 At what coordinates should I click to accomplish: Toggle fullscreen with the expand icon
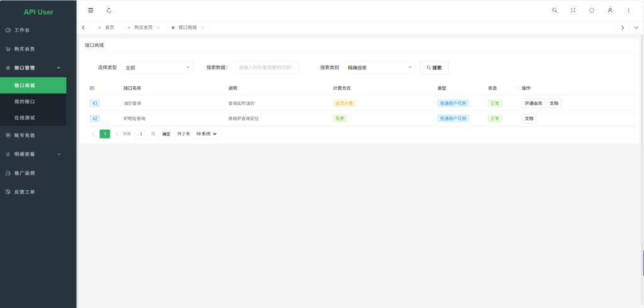pos(573,10)
